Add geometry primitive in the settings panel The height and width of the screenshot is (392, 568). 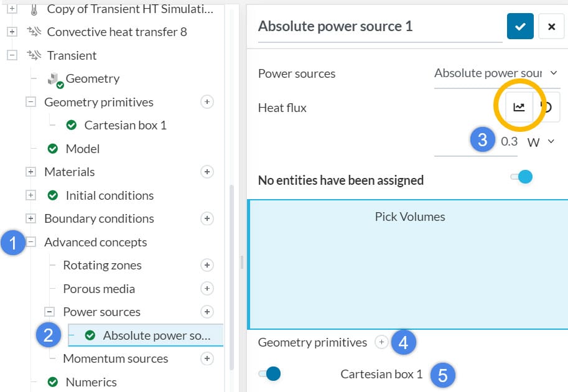point(382,342)
